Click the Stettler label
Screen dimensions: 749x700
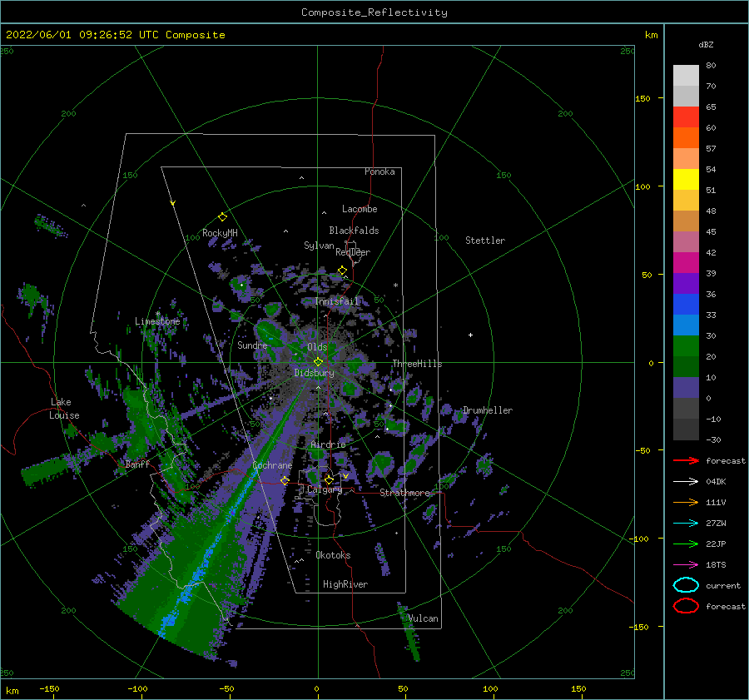click(x=485, y=241)
